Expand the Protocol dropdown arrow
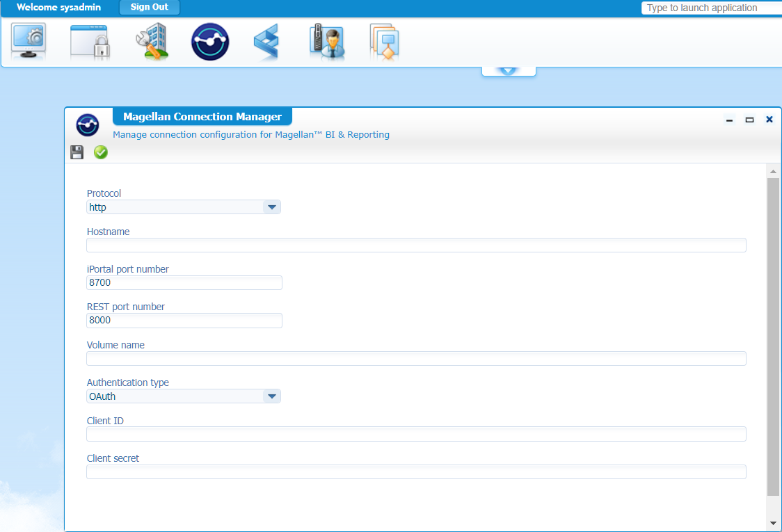 point(271,207)
